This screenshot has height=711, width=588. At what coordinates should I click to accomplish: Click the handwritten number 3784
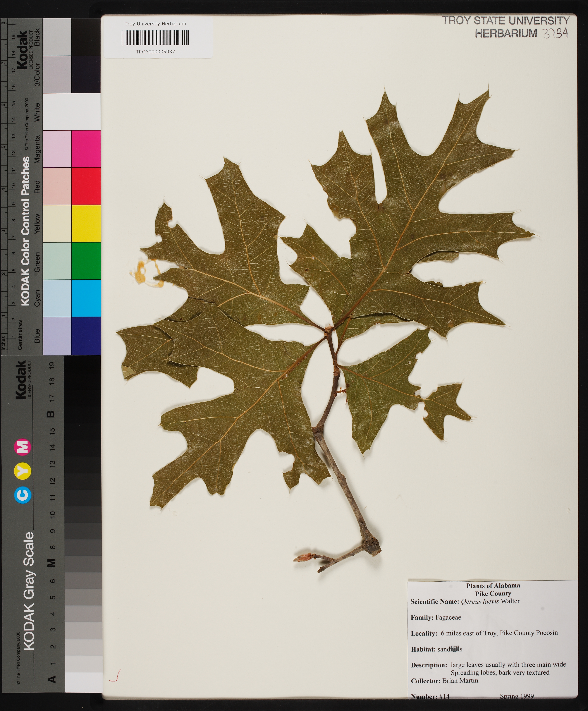point(556,34)
